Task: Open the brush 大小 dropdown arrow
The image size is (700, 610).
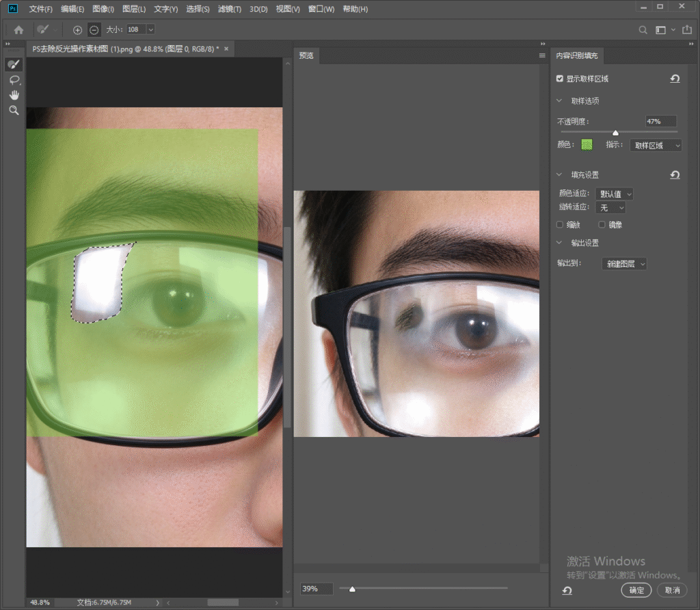Action: (x=151, y=29)
